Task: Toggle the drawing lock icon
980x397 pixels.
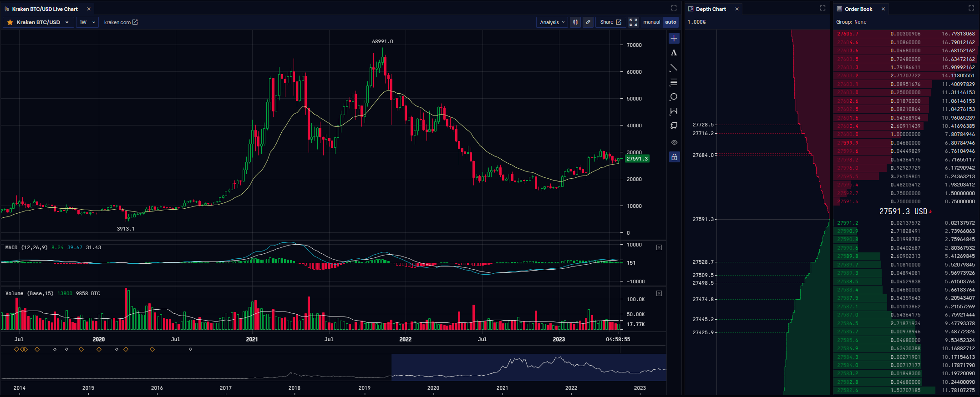Action: click(x=674, y=157)
